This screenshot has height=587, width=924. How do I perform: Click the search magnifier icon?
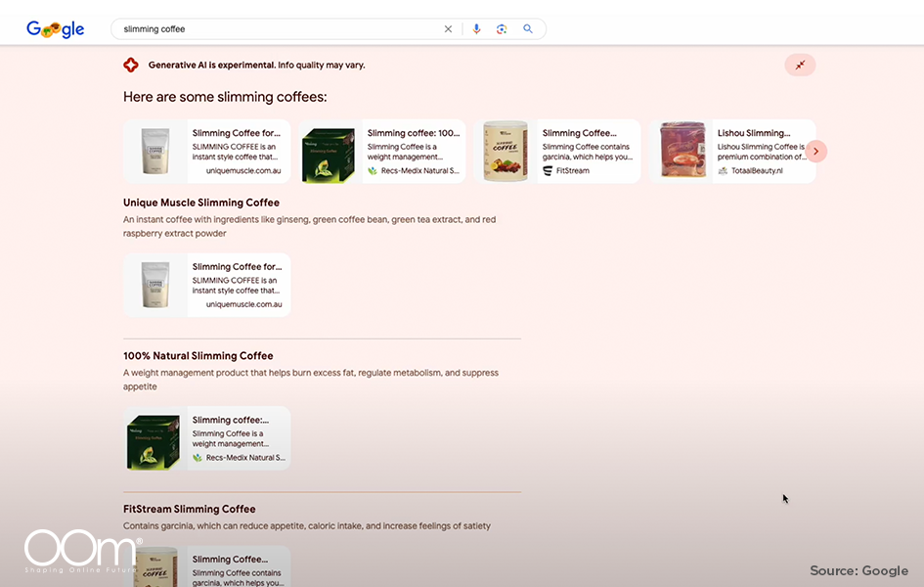pyautogui.click(x=528, y=28)
